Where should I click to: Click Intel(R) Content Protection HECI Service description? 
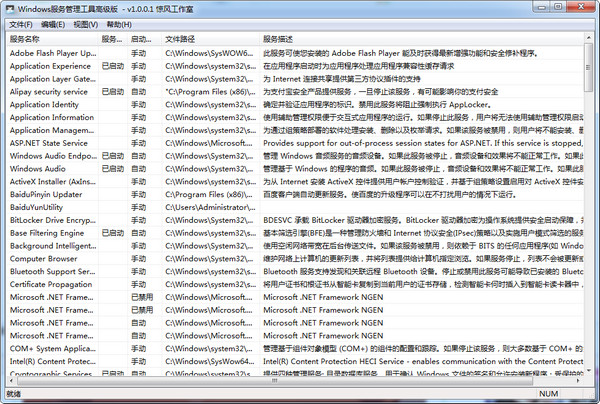[x=423, y=362]
